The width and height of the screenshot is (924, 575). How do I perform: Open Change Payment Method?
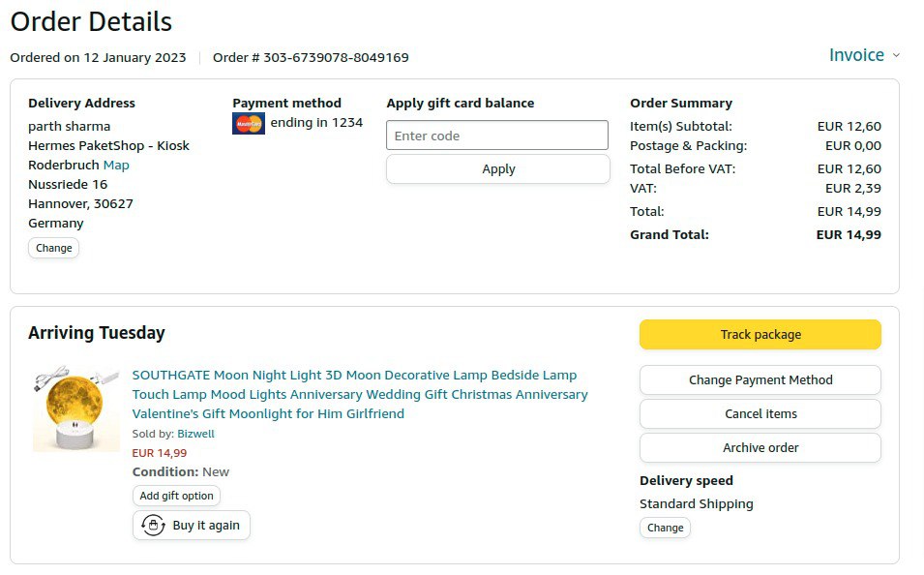tap(760, 379)
